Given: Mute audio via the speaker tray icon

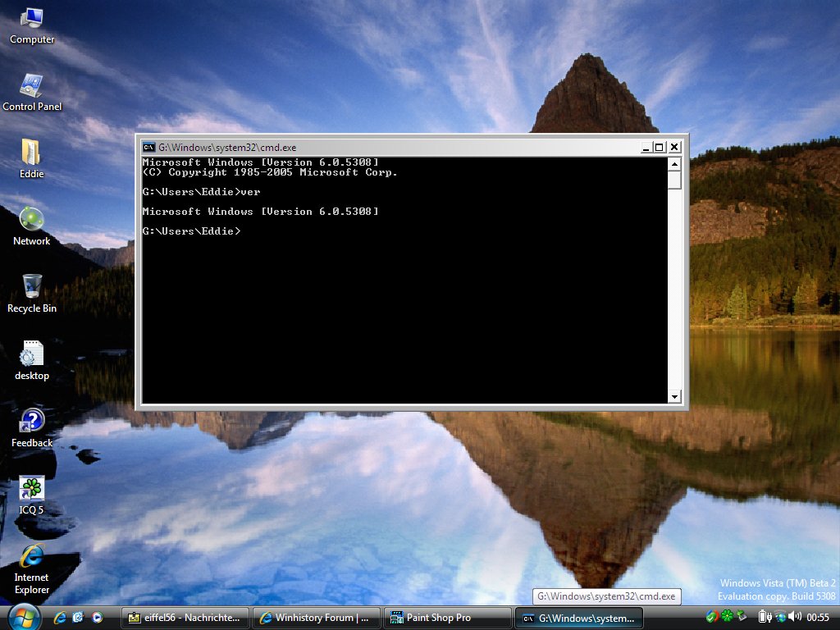Looking at the screenshot, I should click(794, 616).
